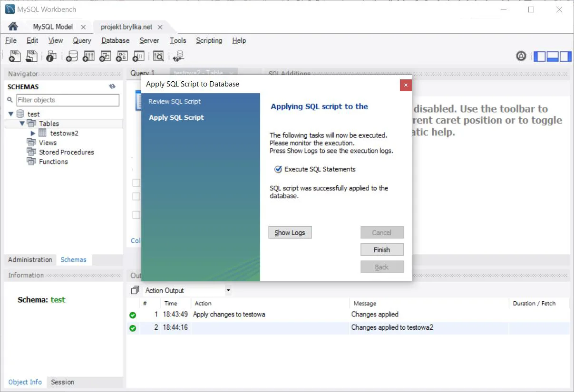Close the projekt.brylka.net tab
The image size is (574, 392).
pos(160,27)
